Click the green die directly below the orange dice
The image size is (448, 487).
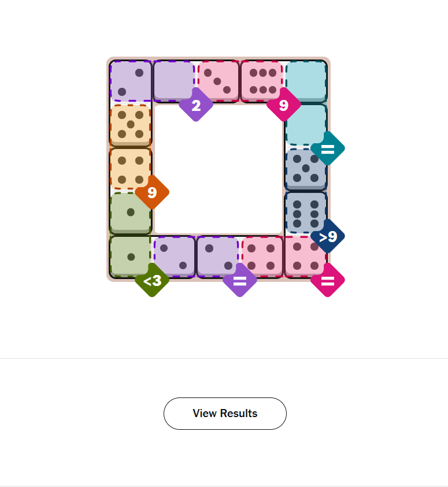click(131, 212)
